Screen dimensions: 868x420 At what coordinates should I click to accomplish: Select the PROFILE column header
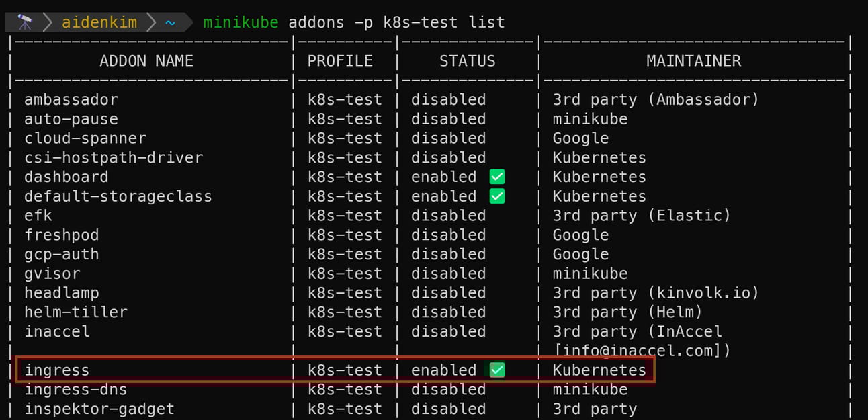click(x=340, y=61)
